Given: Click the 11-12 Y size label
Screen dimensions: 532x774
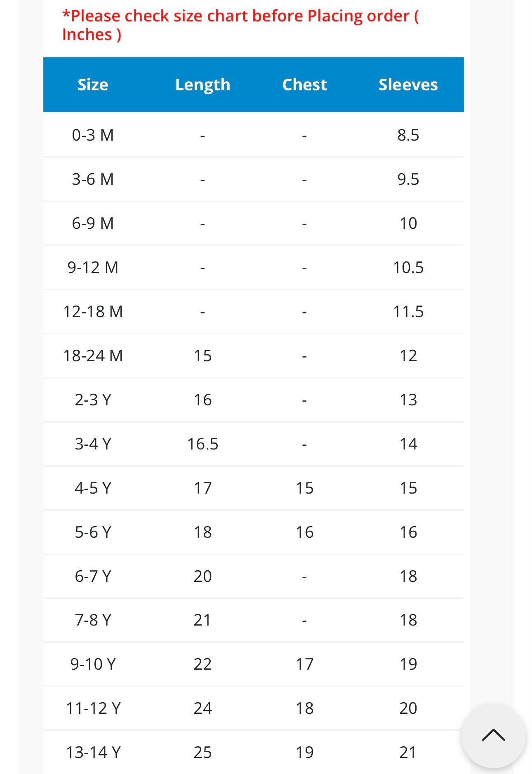Looking at the screenshot, I should [93, 708].
